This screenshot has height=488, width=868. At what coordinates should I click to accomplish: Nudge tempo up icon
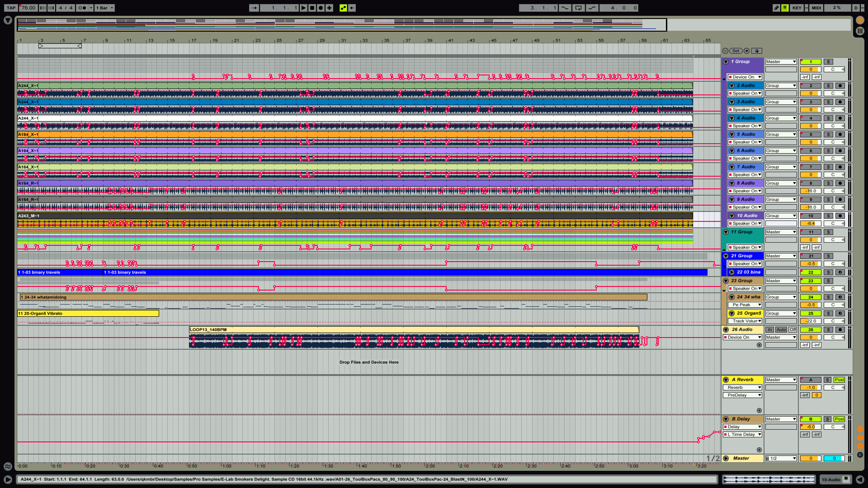coord(52,8)
